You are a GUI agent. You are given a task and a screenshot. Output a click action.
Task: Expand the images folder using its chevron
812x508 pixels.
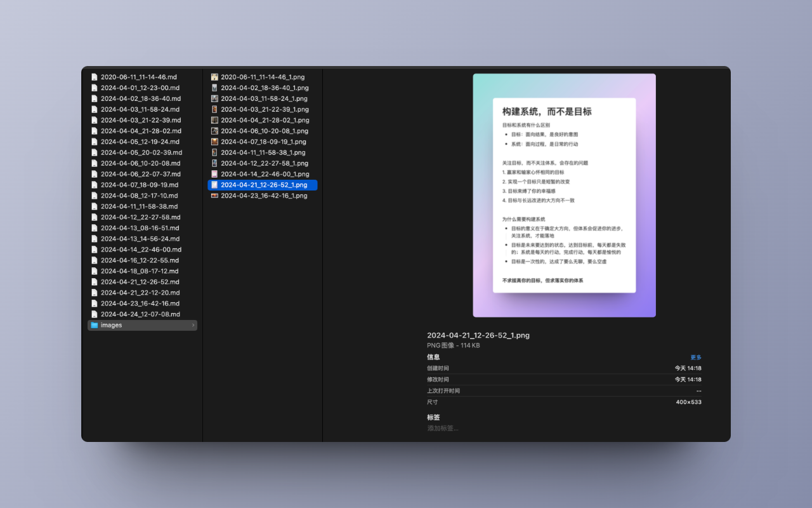tap(192, 325)
